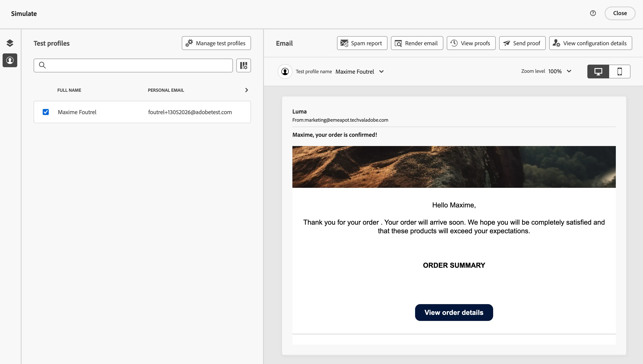The width and height of the screenshot is (643, 364).
Task: Click the Render email button
Action: (417, 43)
